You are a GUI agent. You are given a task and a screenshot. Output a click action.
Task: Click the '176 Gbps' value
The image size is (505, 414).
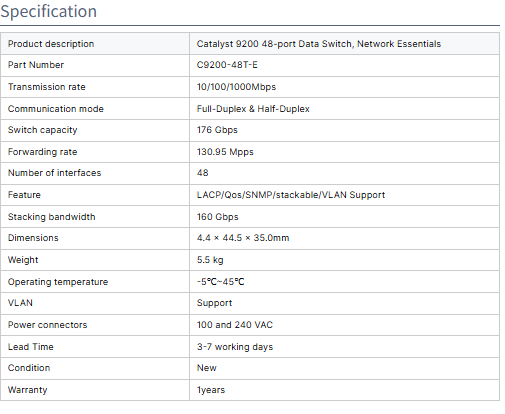point(217,130)
